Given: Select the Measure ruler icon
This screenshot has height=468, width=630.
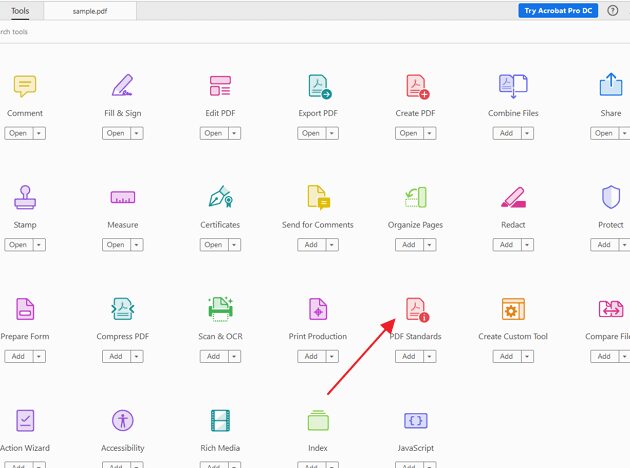Looking at the screenshot, I should (x=123, y=197).
